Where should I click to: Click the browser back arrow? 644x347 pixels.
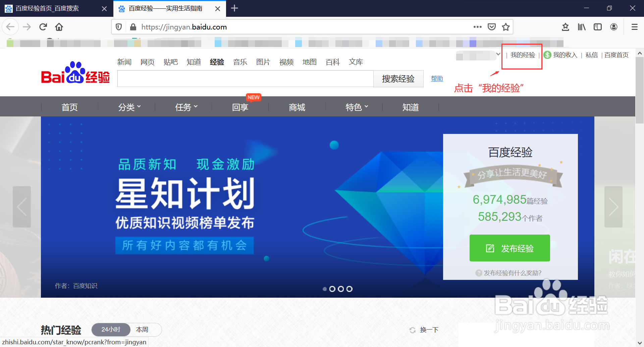point(10,27)
